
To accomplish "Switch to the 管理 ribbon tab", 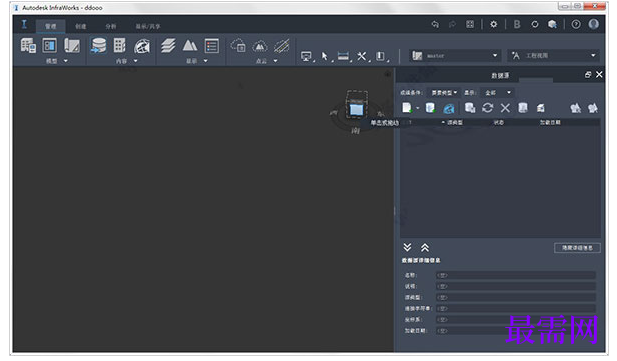I will [x=51, y=26].
